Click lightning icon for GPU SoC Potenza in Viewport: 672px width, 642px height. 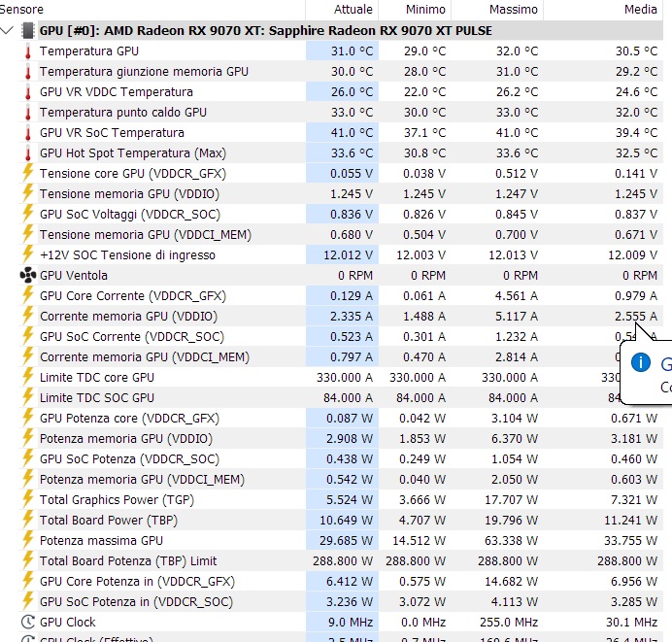[x=28, y=601]
